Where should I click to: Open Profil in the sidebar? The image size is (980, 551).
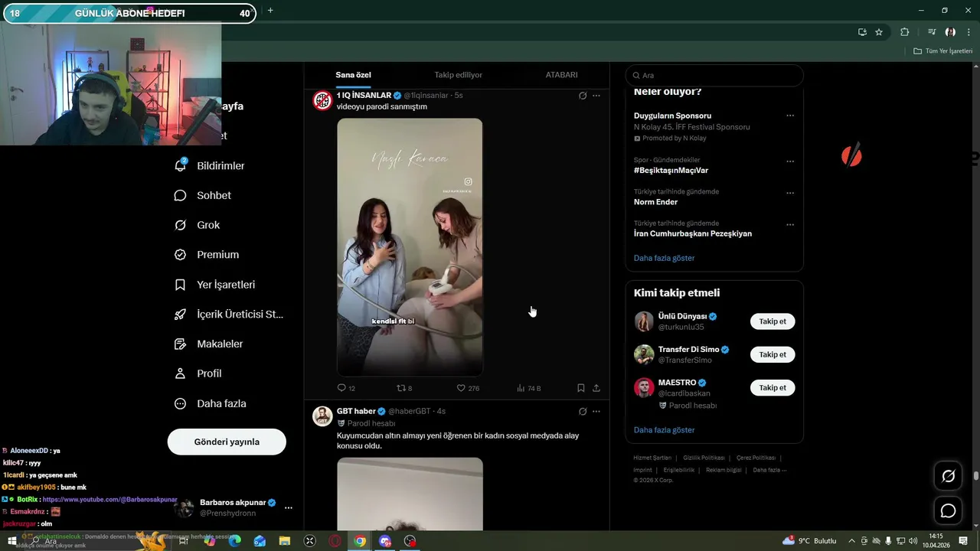click(198, 373)
